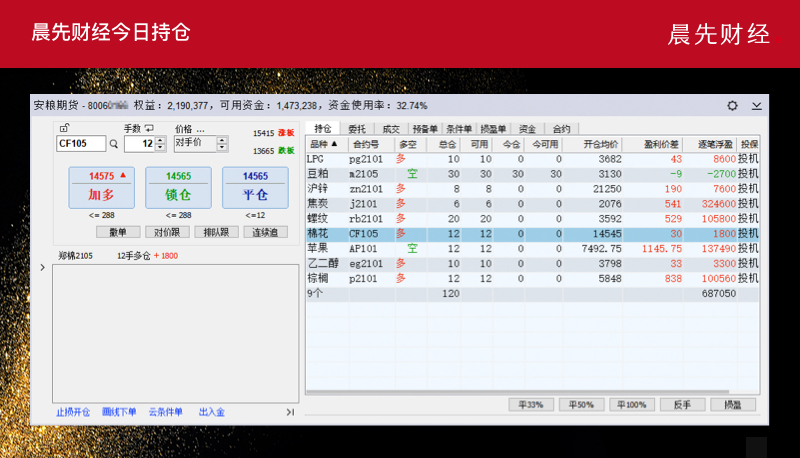Select the 苹果 AP101 position row
800x458 pixels.
point(530,248)
